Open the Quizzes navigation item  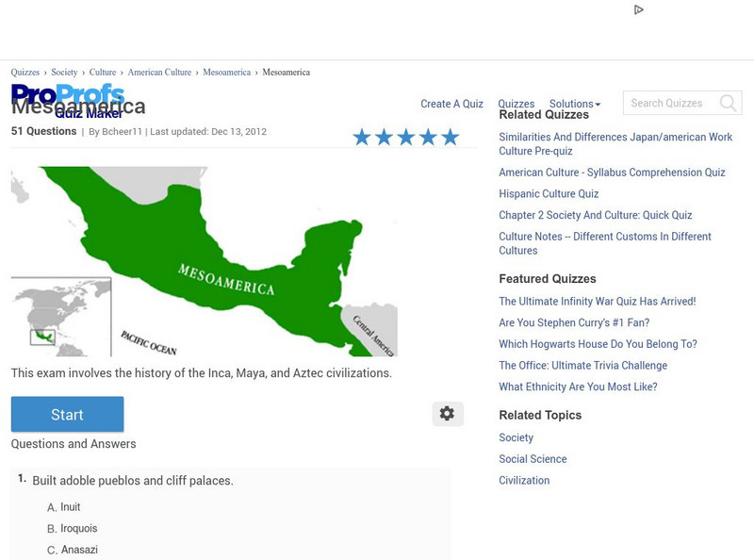coord(516,104)
